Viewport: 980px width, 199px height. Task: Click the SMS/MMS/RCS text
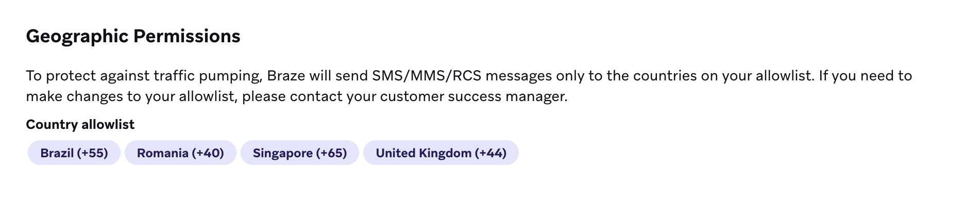[426, 76]
